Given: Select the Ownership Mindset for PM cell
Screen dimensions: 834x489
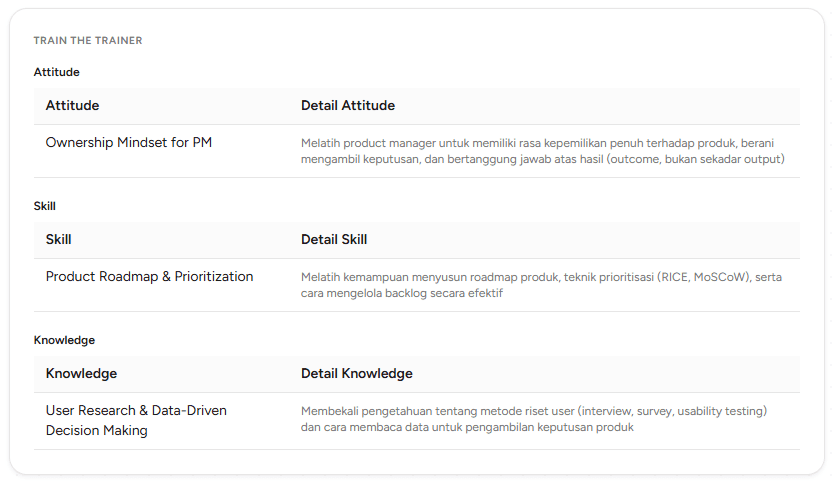Looking at the screenshot, I should tap(129, 143).
